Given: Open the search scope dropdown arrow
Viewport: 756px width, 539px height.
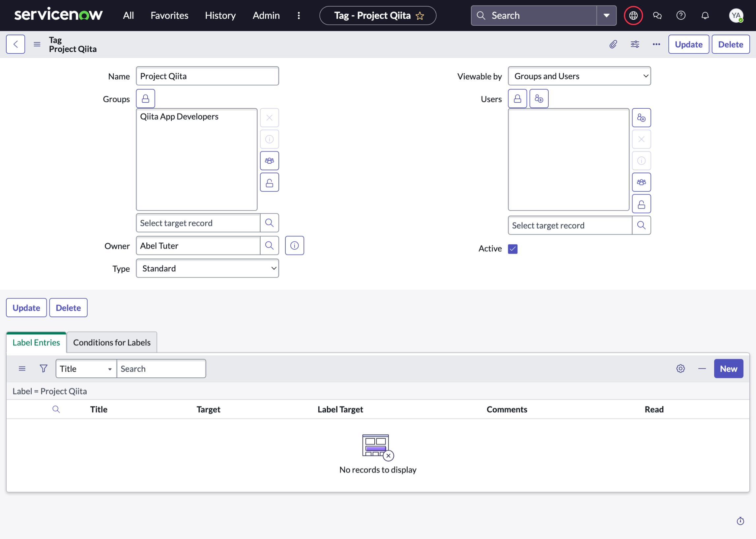Looking at the screenshot, I should (x=606, y=15).
